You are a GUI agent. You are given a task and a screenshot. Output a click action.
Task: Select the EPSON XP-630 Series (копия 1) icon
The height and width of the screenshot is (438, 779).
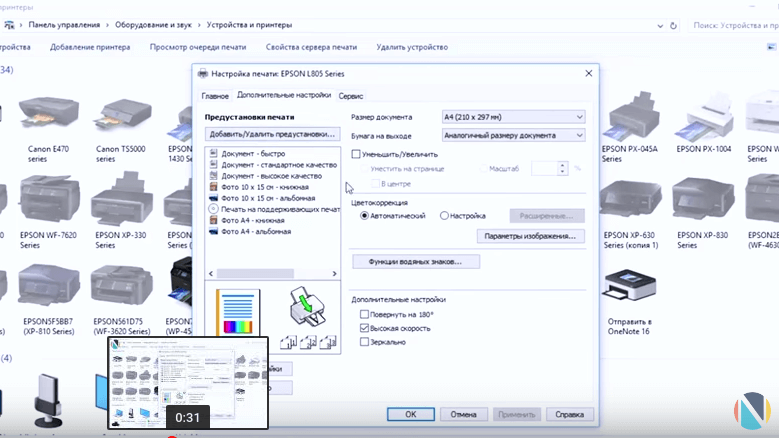631,201
